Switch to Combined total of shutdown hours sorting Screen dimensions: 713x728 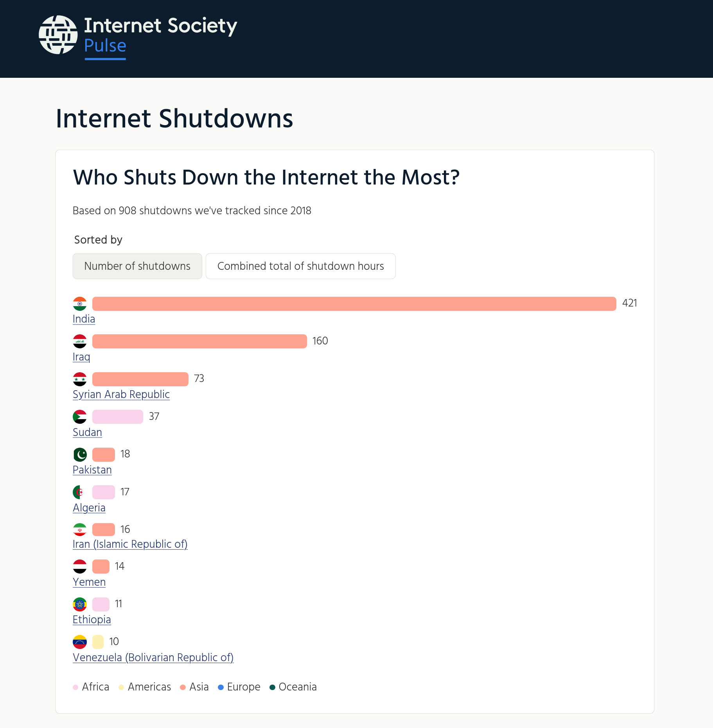pos(300,266)
